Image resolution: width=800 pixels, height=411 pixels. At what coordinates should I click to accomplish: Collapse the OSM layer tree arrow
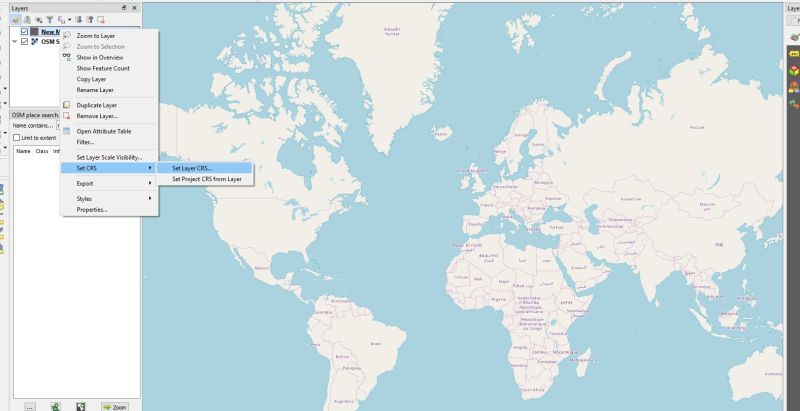[x=15, y=41]
